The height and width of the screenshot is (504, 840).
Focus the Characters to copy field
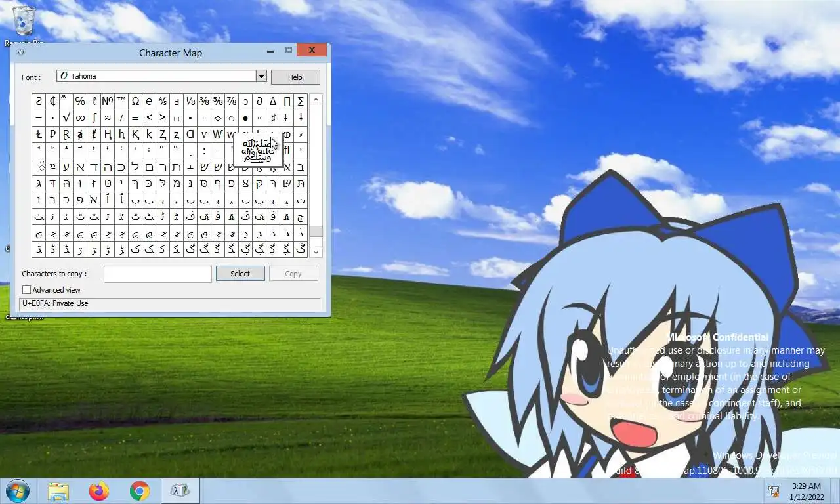tap(157, 274)
